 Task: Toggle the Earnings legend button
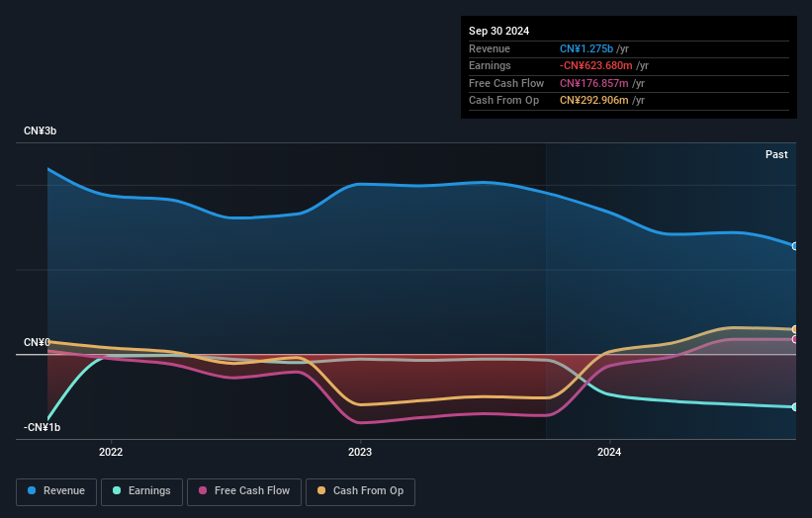click(141, 491)
